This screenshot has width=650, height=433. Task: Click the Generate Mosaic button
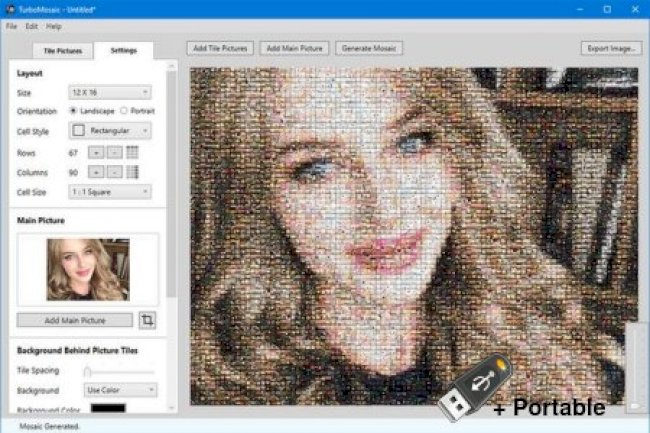(x=369, y=48)
